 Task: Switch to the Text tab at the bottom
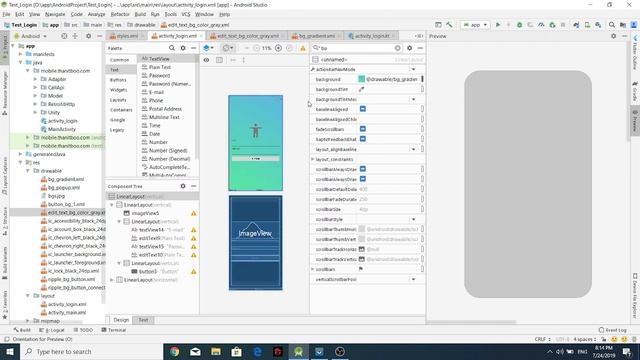coord(143,320)
